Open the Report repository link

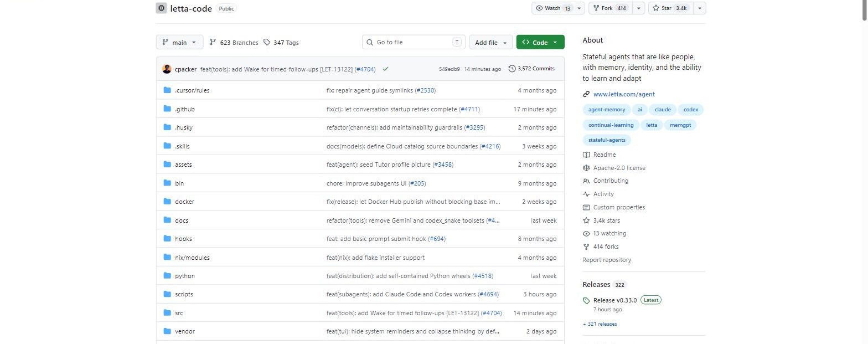click(x=607, y=260)
